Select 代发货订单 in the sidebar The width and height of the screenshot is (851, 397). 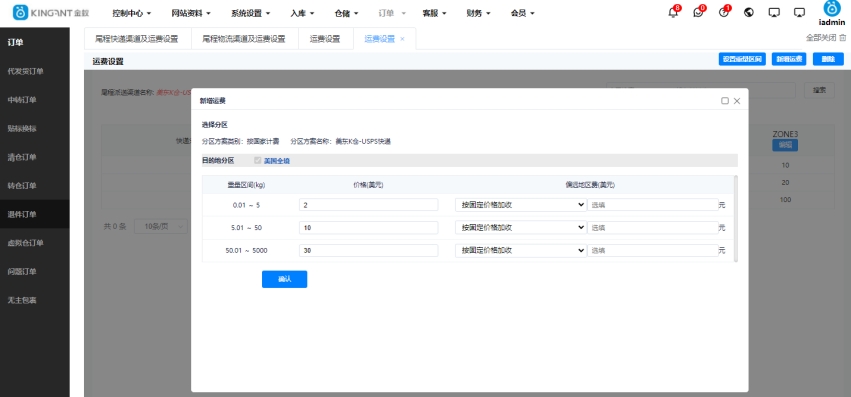click(x=35, y=71)
